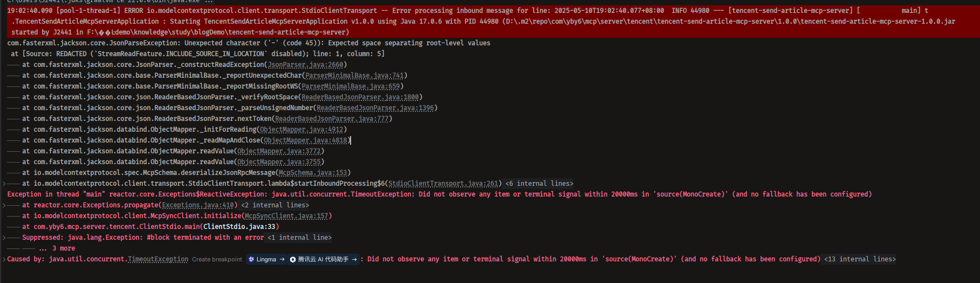
Task: Open the McpSchema.java:153 source link
Action: click(x=313, y=173)
